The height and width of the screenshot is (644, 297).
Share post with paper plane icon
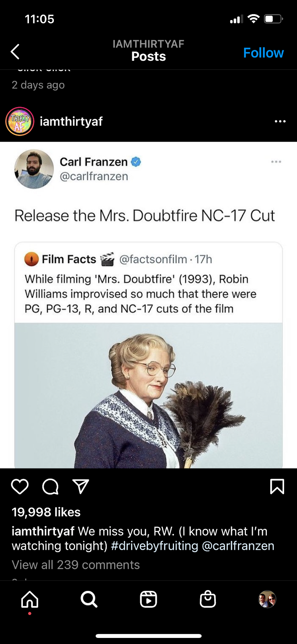(x=80, y=487)
